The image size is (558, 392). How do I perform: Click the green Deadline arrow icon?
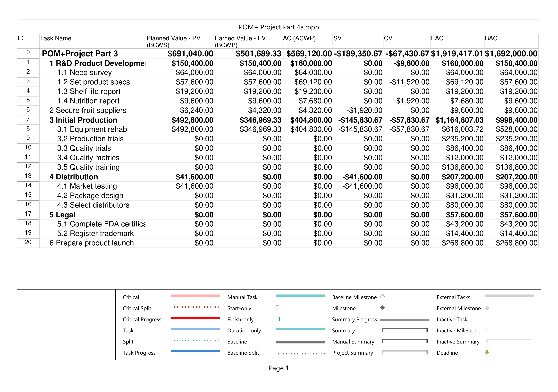(x=487, y=352)
